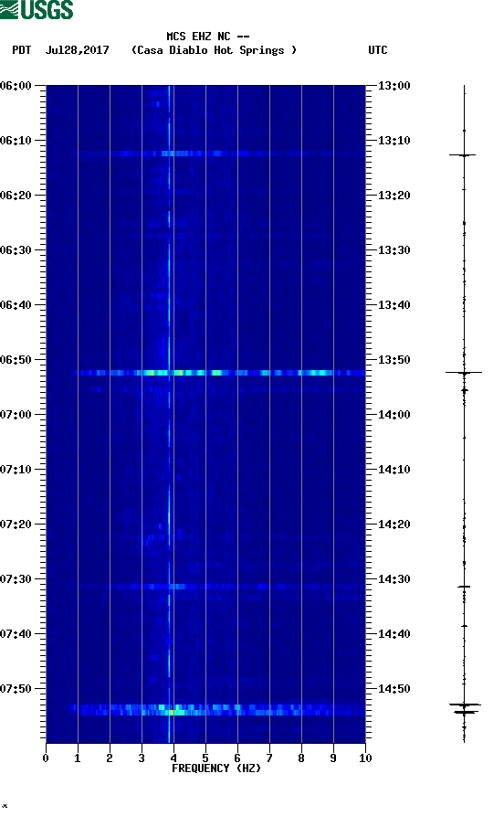The image size is (504, 816).
Task: Click the 14:50 UTC time label
Action: [x=394, y=688]
